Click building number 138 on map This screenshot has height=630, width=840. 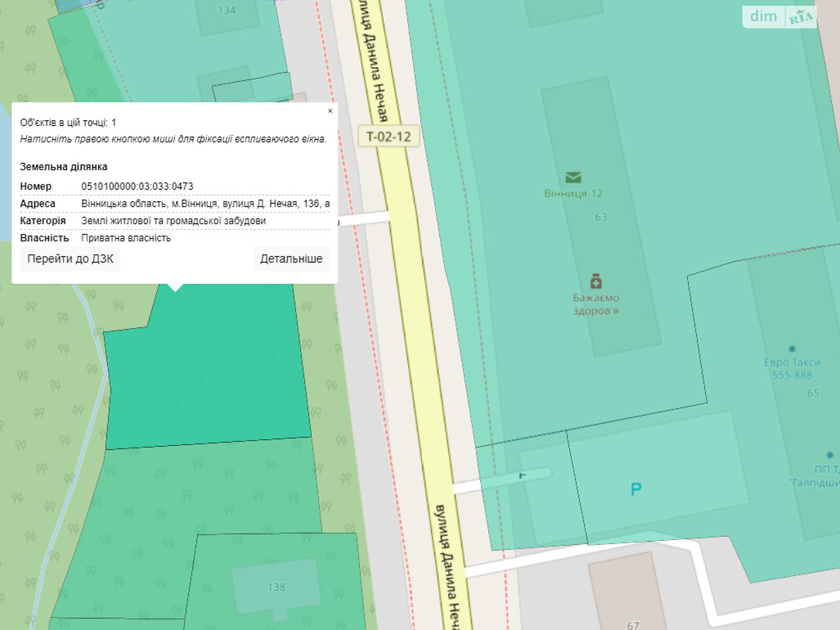tap(277, 587)
